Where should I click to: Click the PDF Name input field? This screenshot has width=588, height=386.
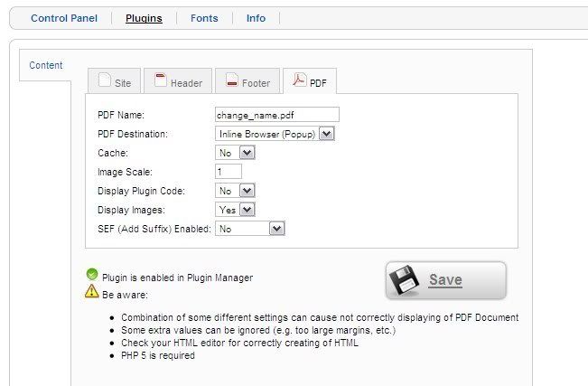coord(276,115)
